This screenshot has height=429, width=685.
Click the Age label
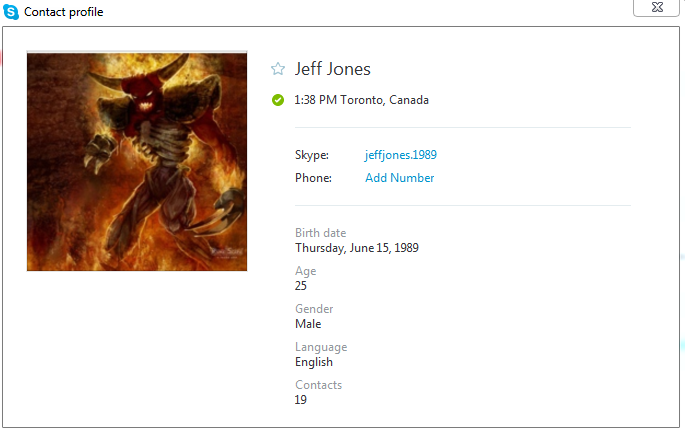pos(305,271)
